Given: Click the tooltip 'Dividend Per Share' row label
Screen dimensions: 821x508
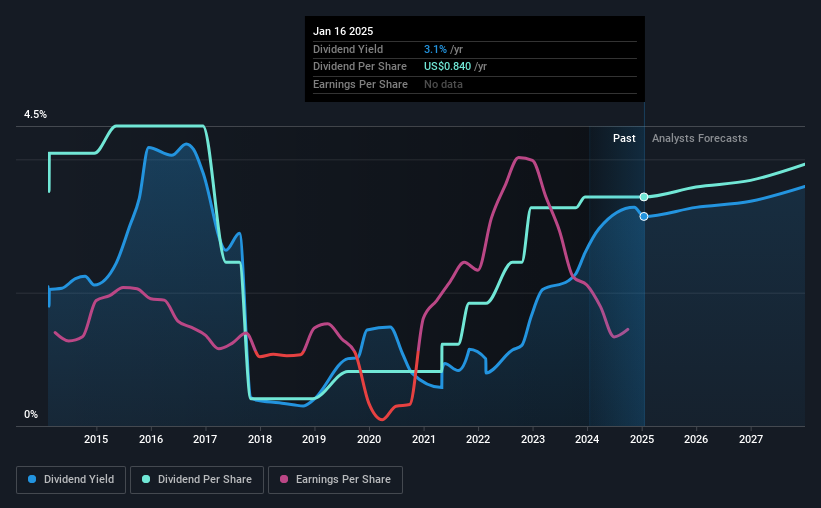Looking at the screenshot, I should click(360, 67).
